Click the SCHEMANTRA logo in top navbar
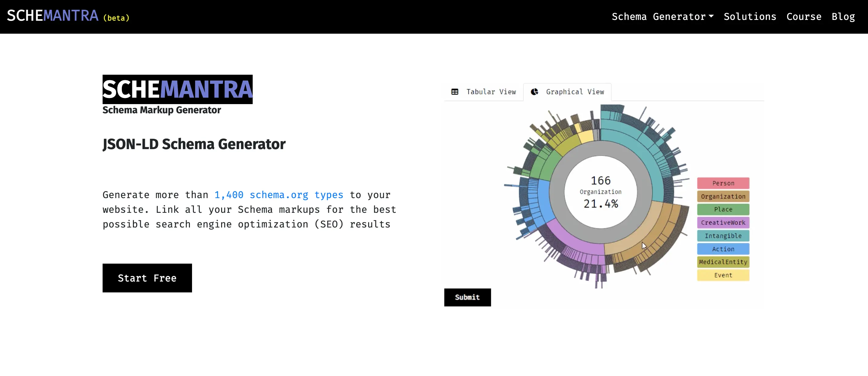The height and width of the screenshot is (376, 868). tap(53, 16)
